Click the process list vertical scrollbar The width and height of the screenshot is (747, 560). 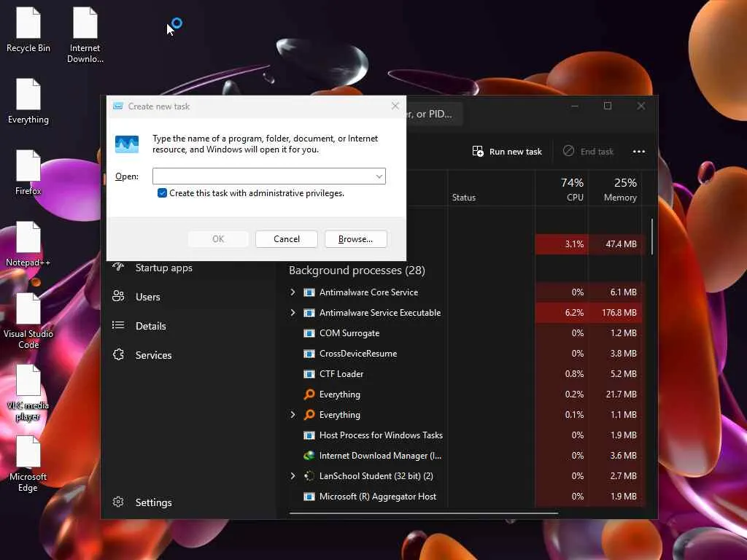click(651, 237)
